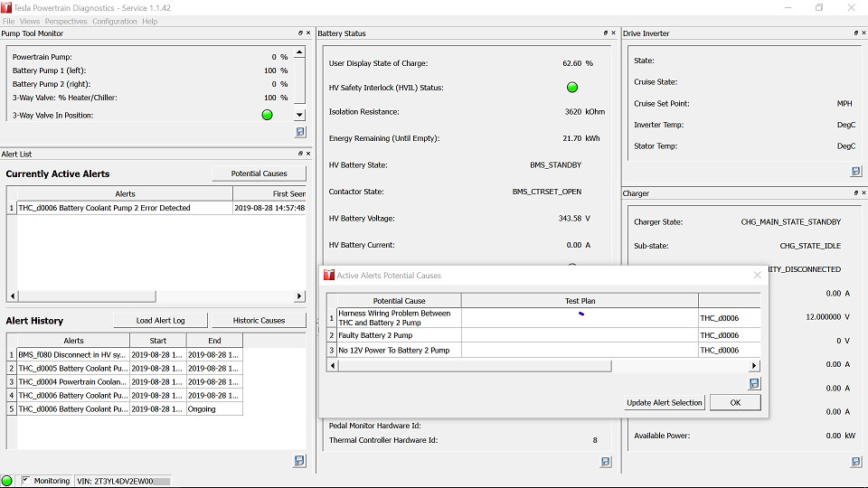Float the Battery Status panel
The width and height of the screenshot is (868, 488).
(x=607, y=33)
